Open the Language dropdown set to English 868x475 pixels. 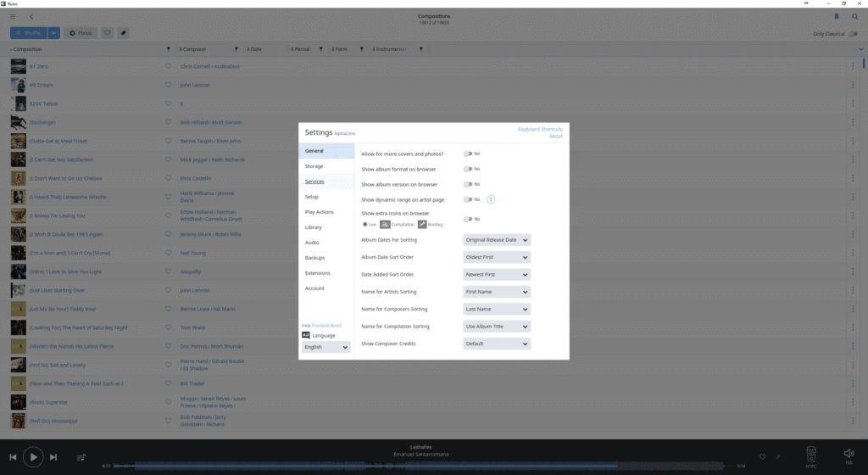pos(326,347)
